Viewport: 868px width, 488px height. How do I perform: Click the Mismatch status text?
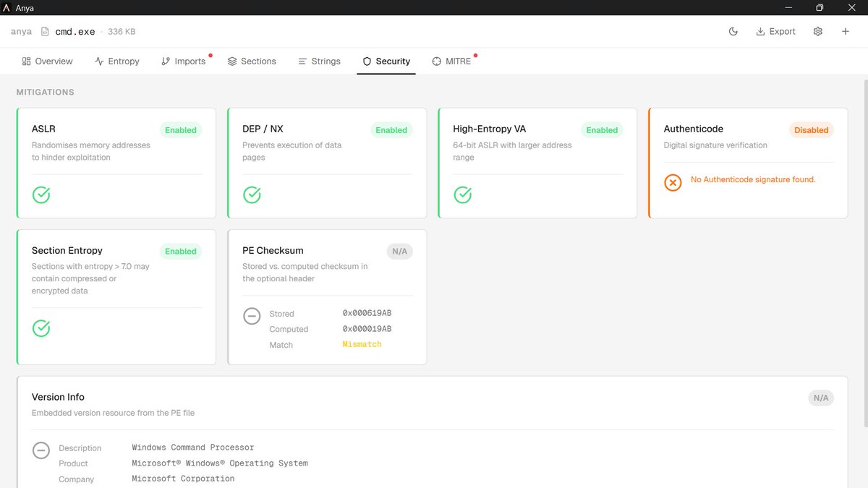pos(362,345)
